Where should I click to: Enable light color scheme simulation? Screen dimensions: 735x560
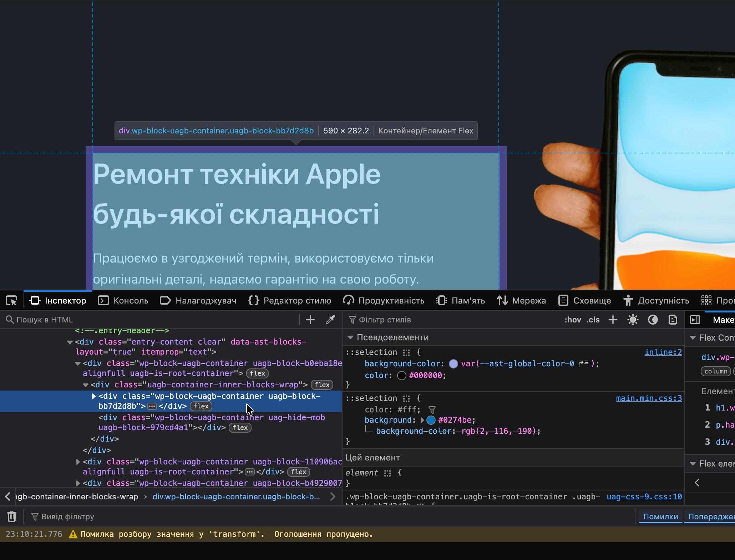633,320
